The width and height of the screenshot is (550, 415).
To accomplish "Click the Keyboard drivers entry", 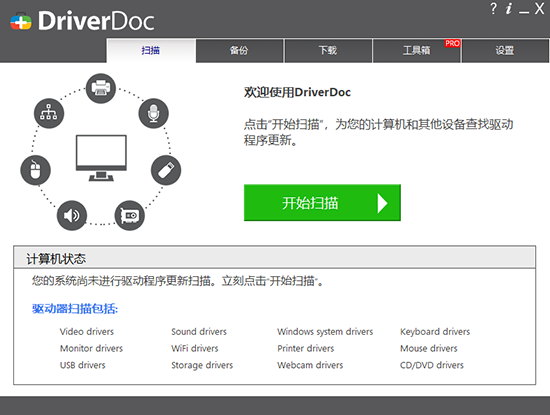I will pos(435,332).
